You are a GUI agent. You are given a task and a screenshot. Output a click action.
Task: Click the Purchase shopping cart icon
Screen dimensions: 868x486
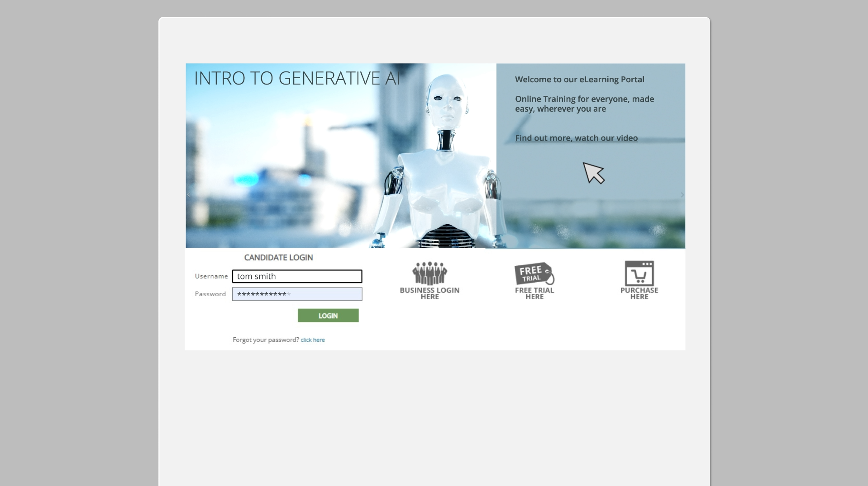tap(639, 273)
